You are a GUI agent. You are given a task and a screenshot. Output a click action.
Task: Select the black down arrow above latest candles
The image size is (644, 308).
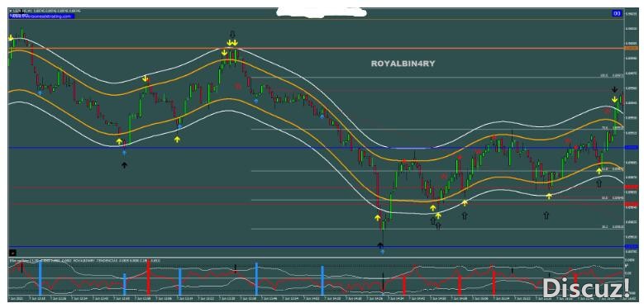(614, 89)
